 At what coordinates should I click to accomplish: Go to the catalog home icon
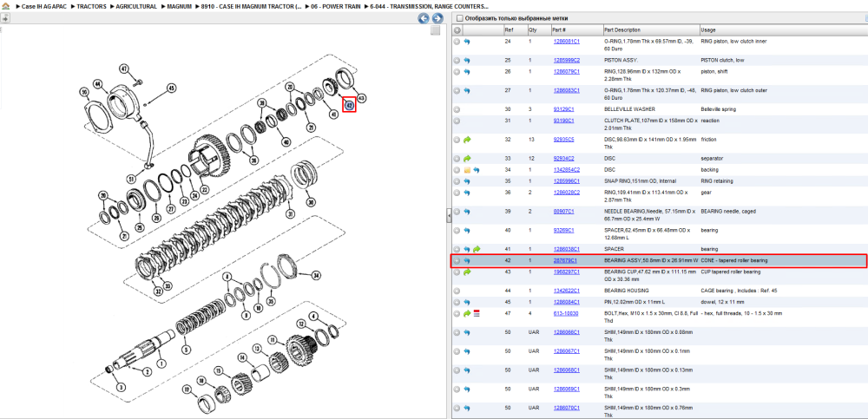[5, 6]
